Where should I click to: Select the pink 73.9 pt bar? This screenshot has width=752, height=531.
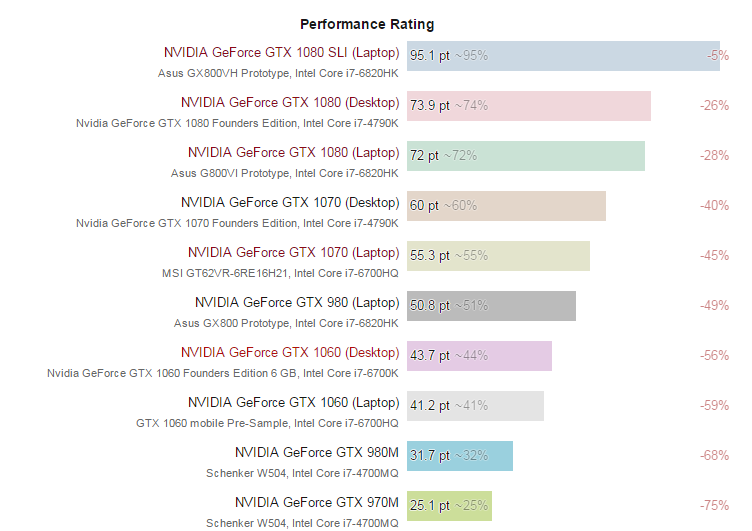pos(529,106)
